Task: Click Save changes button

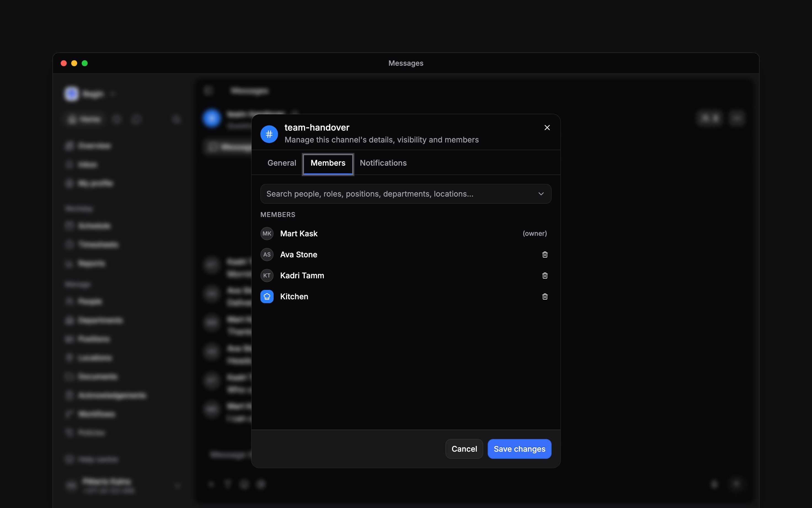Action: click(519, 449)
